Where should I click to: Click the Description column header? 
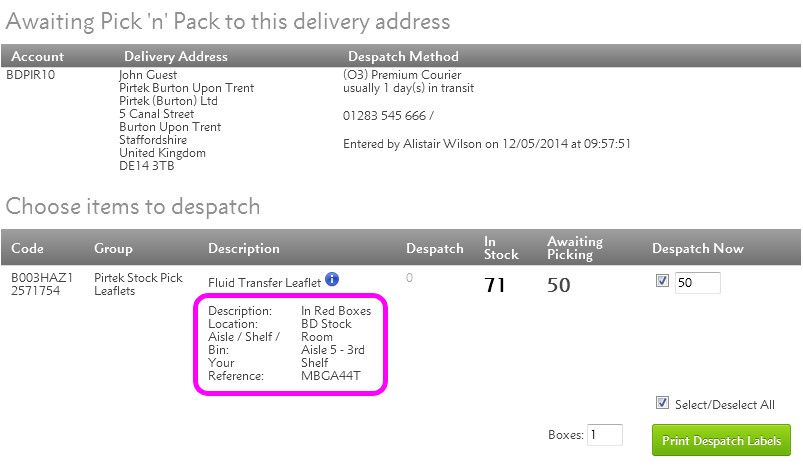[244, 249]
